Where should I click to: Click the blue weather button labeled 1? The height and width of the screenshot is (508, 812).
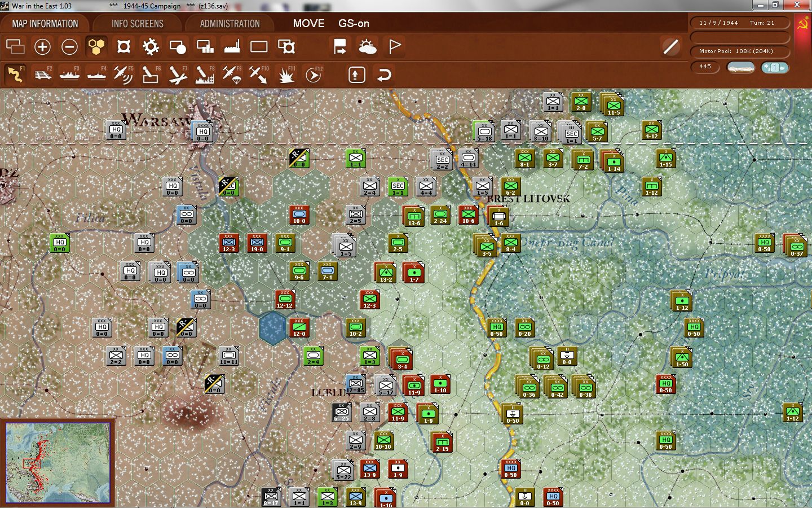tap(775, 67)
